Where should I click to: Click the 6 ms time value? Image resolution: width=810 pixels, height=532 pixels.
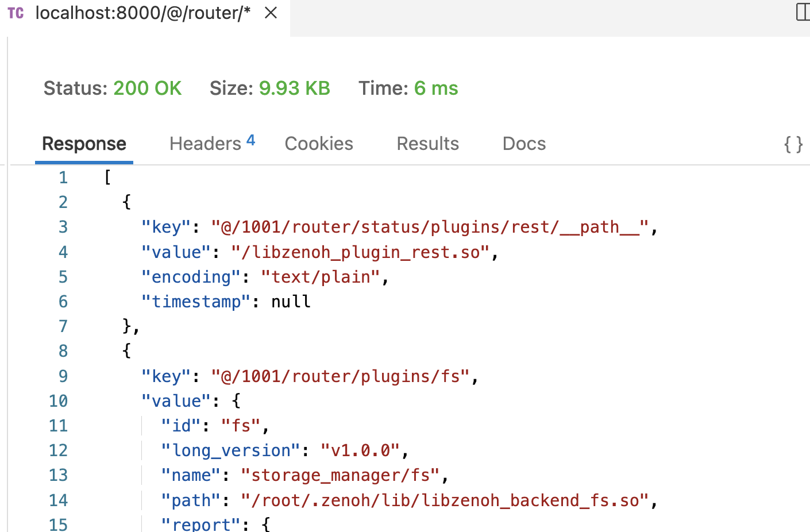pyautogui.click(x=436, y=88)
